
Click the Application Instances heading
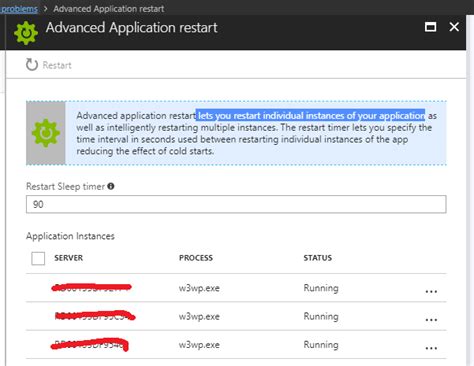(70, 236)
